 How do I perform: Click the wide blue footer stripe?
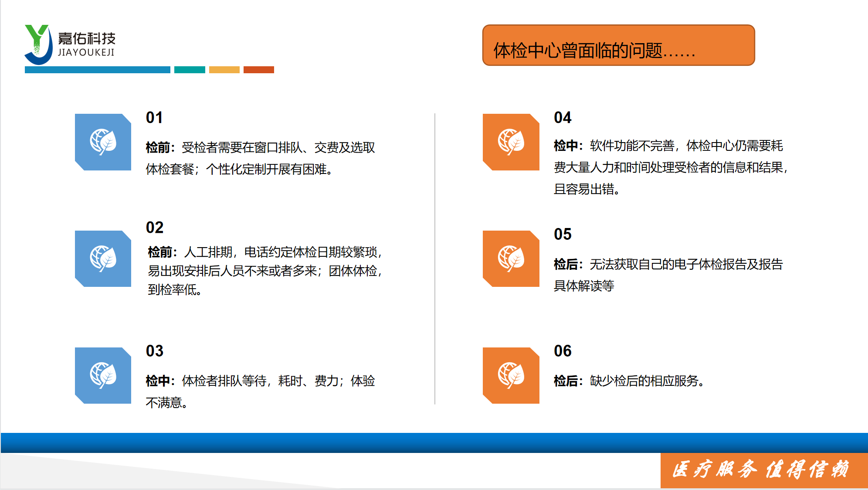tap(434, 442)
